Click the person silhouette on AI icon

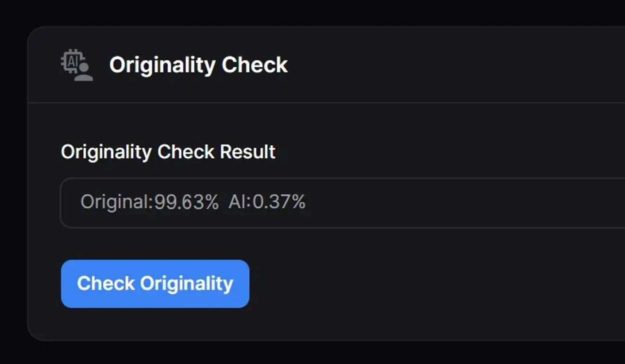click(84, 73)
